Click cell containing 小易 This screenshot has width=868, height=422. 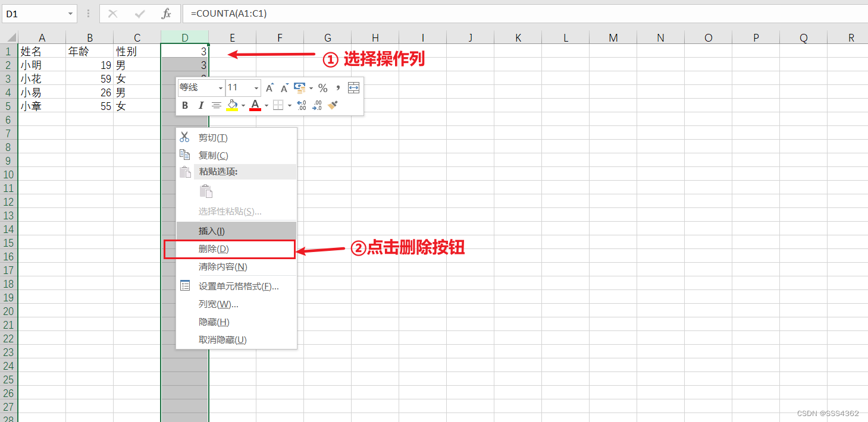(x=42, y=92)
